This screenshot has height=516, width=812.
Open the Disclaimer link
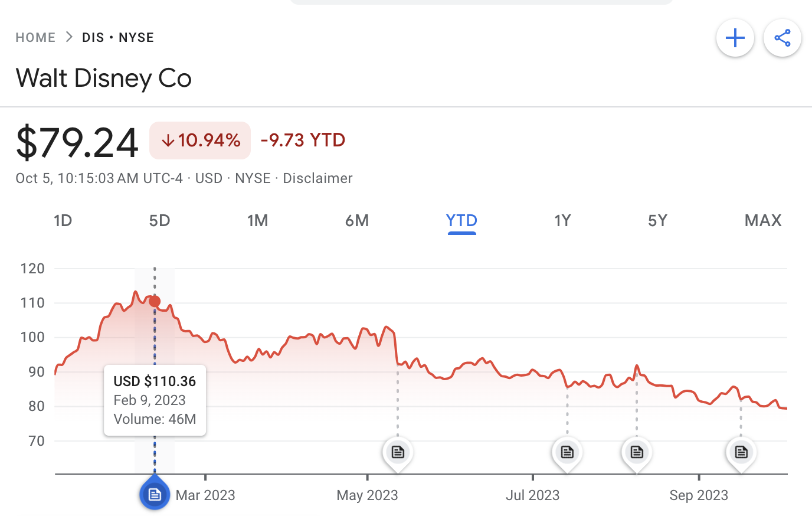pos(317,178)
